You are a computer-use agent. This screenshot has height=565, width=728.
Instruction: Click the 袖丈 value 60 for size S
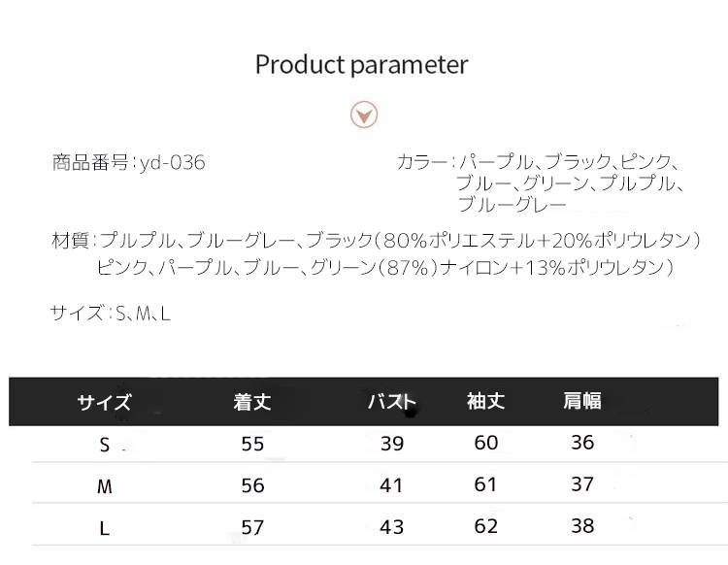pos(485,443)
